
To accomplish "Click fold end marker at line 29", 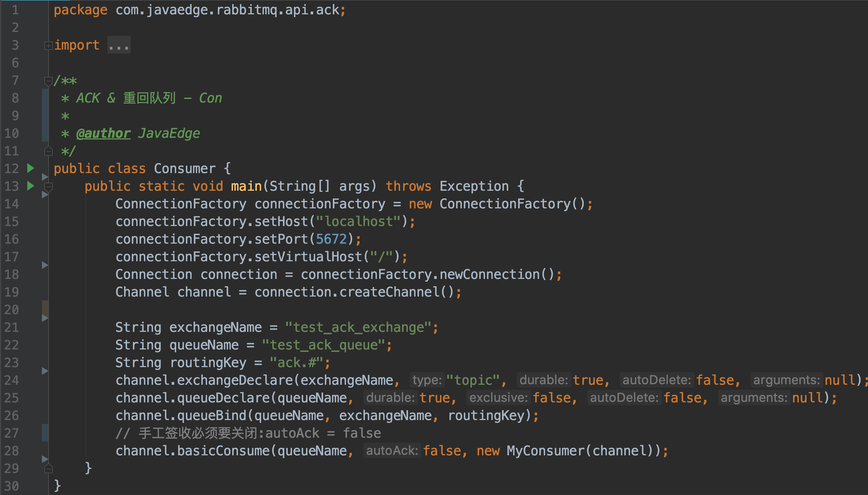I will [x=48, y=469].
